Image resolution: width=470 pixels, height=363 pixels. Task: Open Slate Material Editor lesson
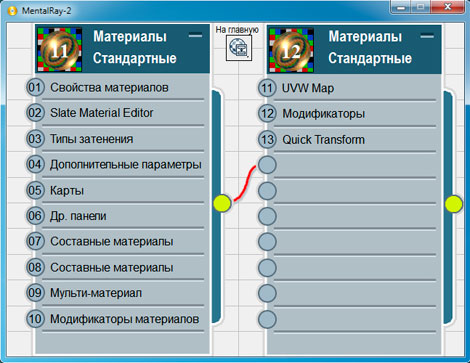102,113
